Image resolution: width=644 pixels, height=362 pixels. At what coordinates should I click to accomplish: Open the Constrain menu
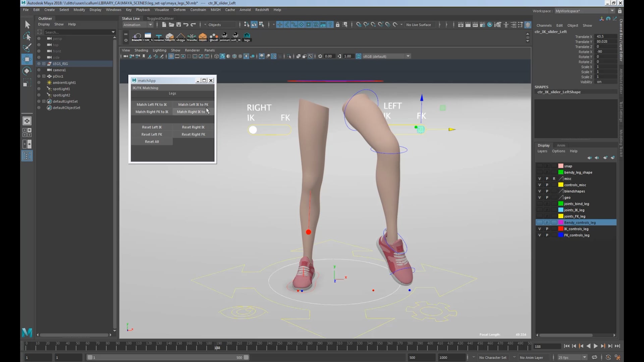click(198, 10)
